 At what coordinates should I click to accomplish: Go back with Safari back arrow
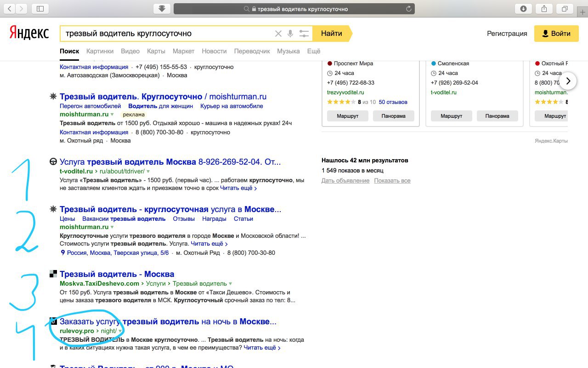click(x=10, y=8)
